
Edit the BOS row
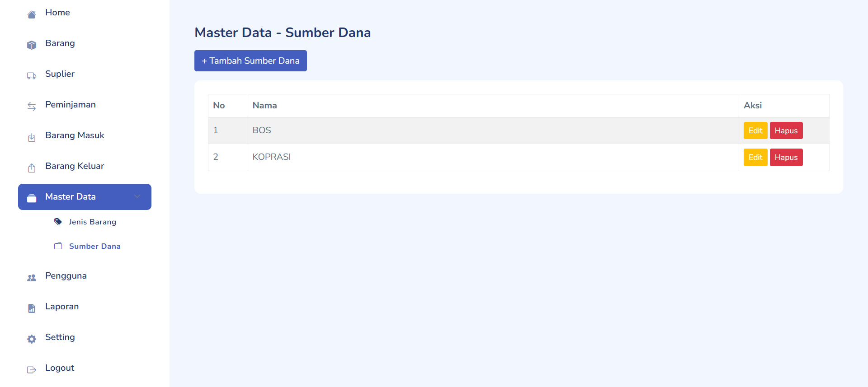(x=755, y=131)
